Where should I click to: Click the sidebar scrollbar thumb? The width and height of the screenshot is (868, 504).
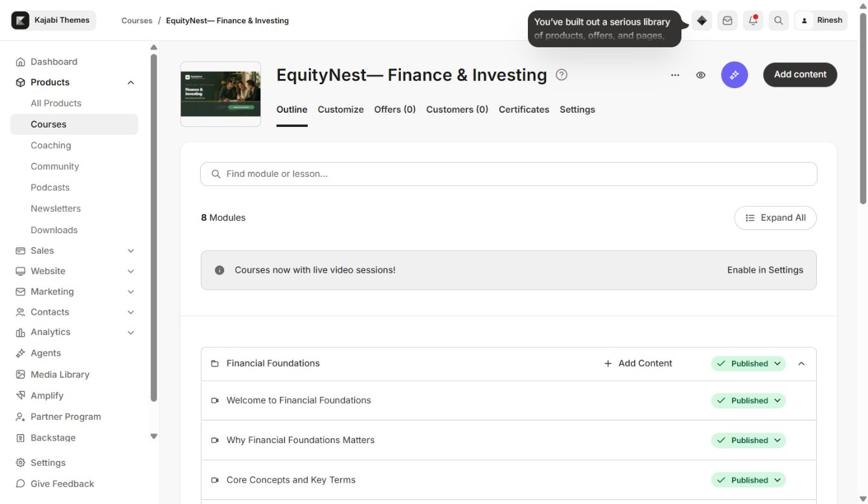tap(154, 227)
